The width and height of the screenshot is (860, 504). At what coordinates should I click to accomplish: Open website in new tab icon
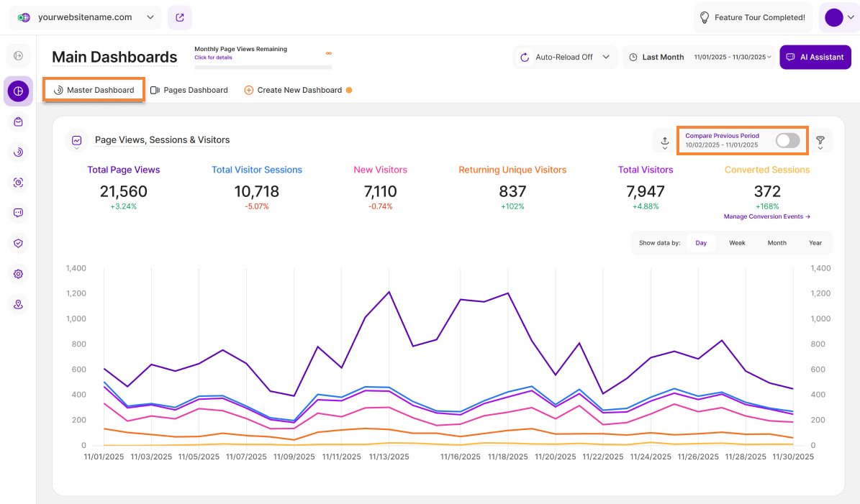click(179, 17)
